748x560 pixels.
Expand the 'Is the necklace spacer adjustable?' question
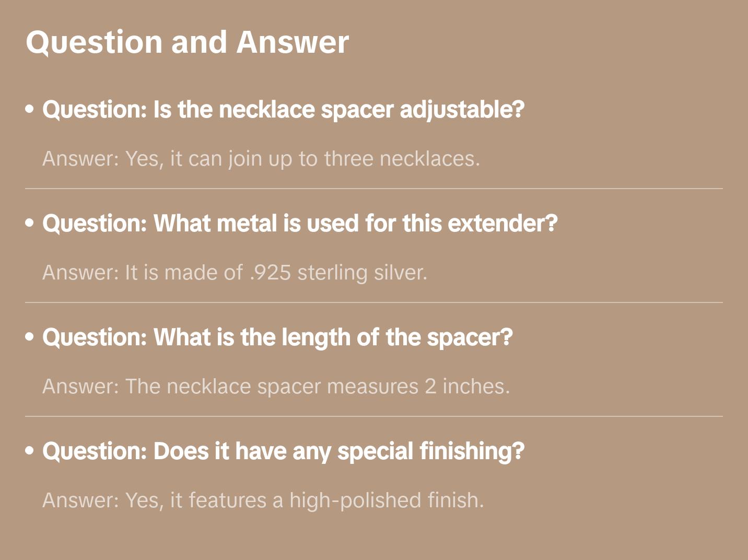pos(283,110)
